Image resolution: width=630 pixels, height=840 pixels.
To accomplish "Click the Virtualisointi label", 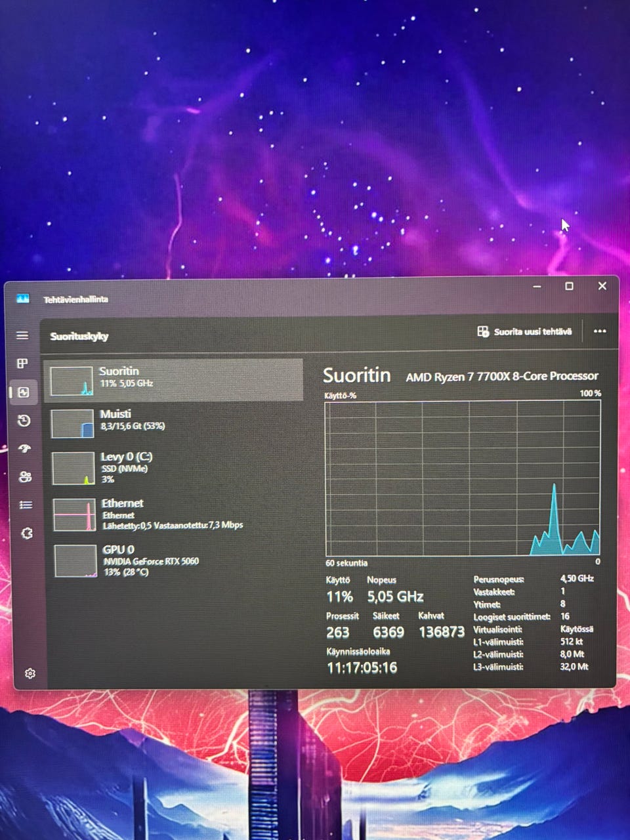I will tap(498, 629).
